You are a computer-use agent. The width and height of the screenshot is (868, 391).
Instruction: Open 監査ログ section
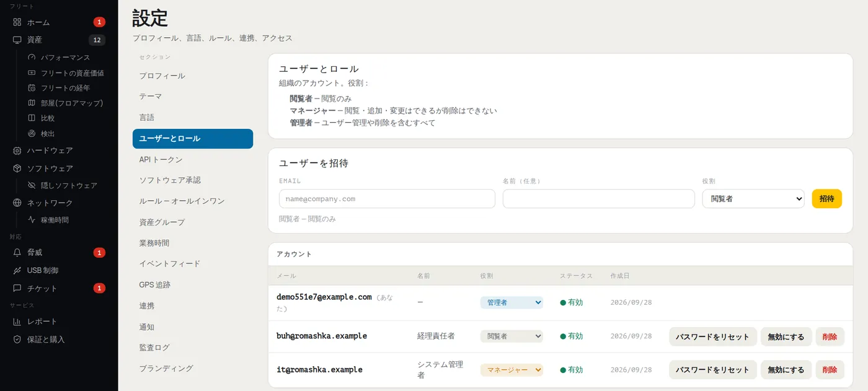click(x=193, y=348)
